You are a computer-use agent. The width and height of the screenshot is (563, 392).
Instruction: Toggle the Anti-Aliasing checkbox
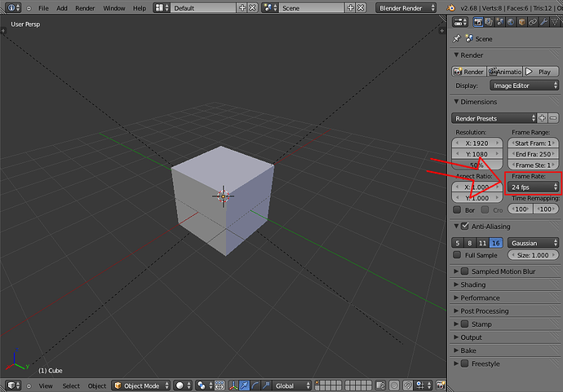pyautogui.click(x=465, y=227)
